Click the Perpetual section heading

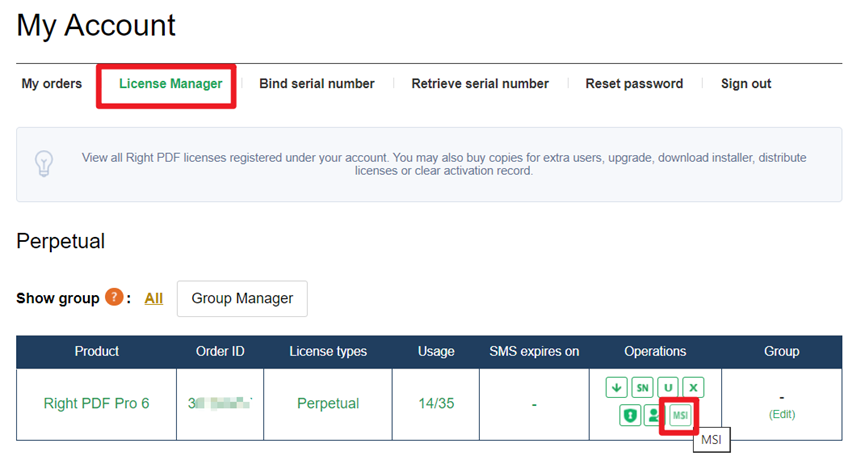click(61, 242)
